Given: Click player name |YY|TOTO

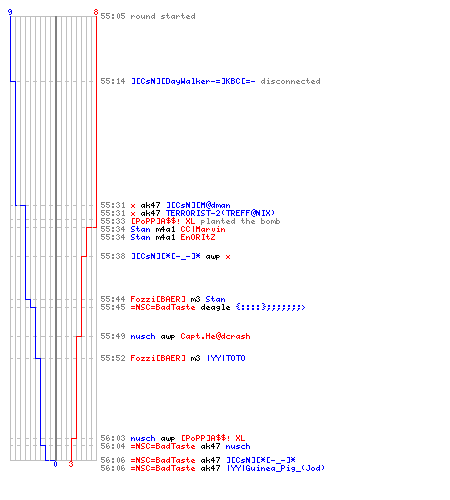Looking at the screenshot, I should (x=226, y=358).
